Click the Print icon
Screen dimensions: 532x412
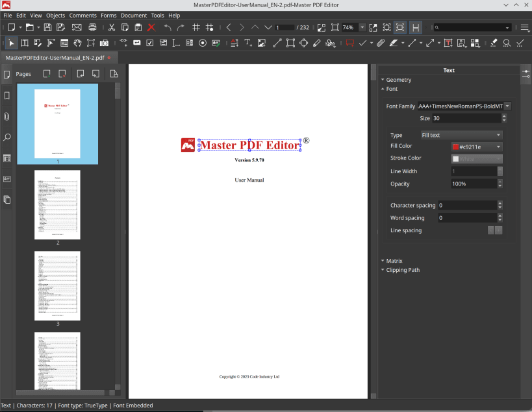(x=92, y=27)
